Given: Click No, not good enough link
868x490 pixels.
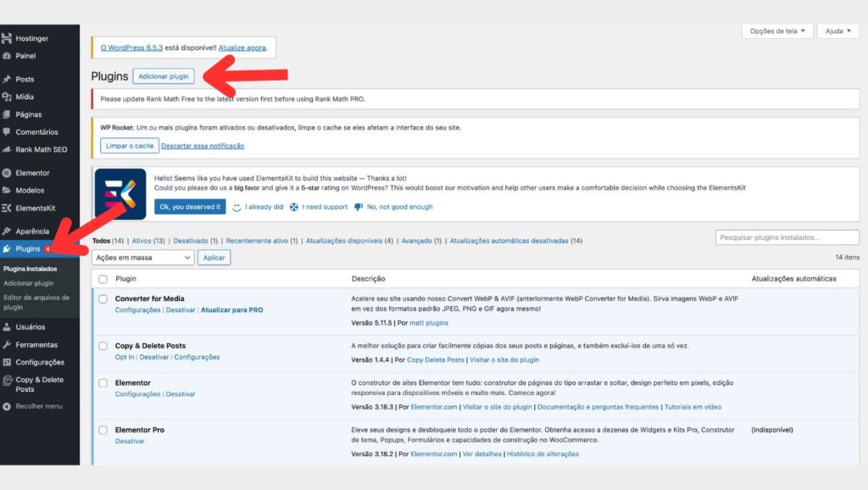Looking at the screenshot, I should coord(400,207).
